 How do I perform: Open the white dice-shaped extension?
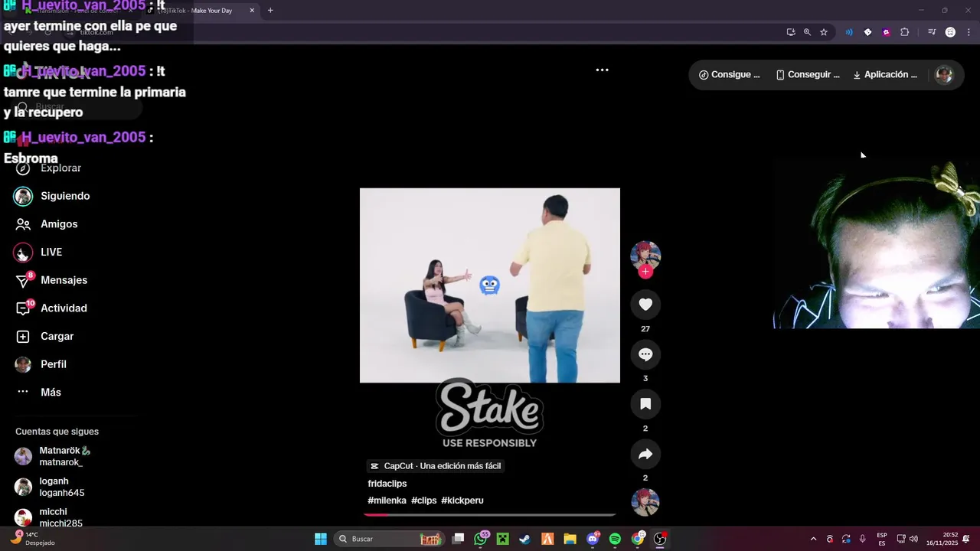[x=867, y=32]
